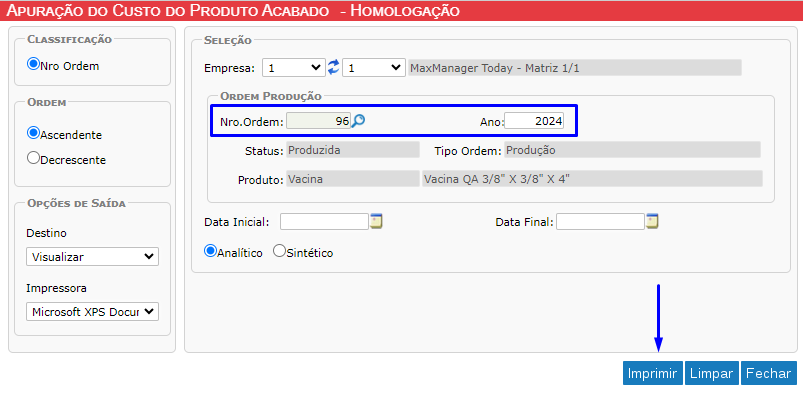Open Data Final calendar picker
The width and height of the screenshot is (803, 393).
652,221
